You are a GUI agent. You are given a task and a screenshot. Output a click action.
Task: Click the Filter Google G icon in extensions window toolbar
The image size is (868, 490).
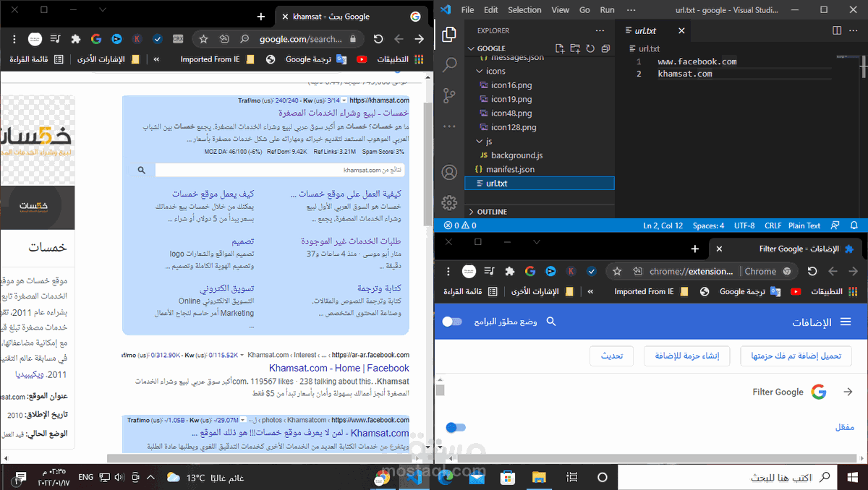click(530, 272)
